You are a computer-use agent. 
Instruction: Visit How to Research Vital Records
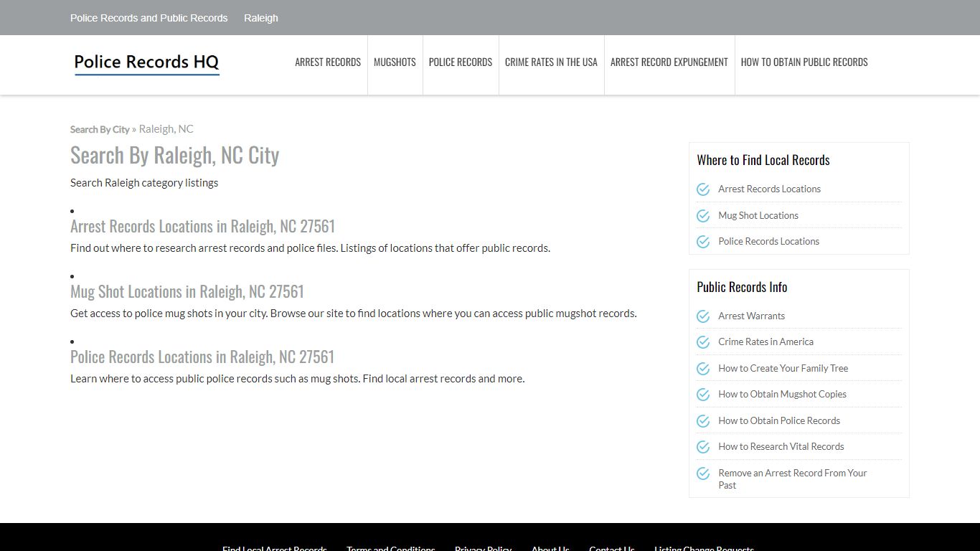(781, 446)
